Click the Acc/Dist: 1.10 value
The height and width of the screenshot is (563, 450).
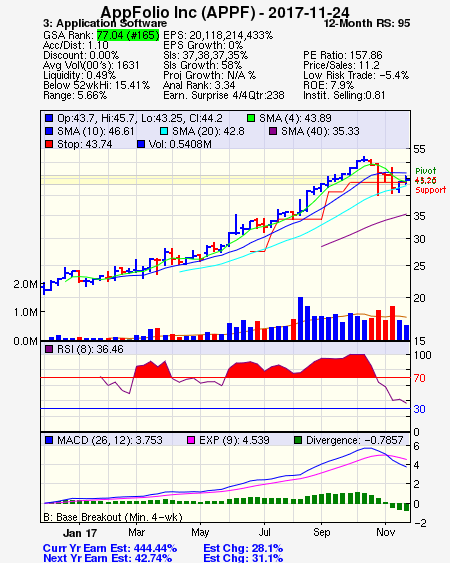pyautogui.click(x=76, y=45)
